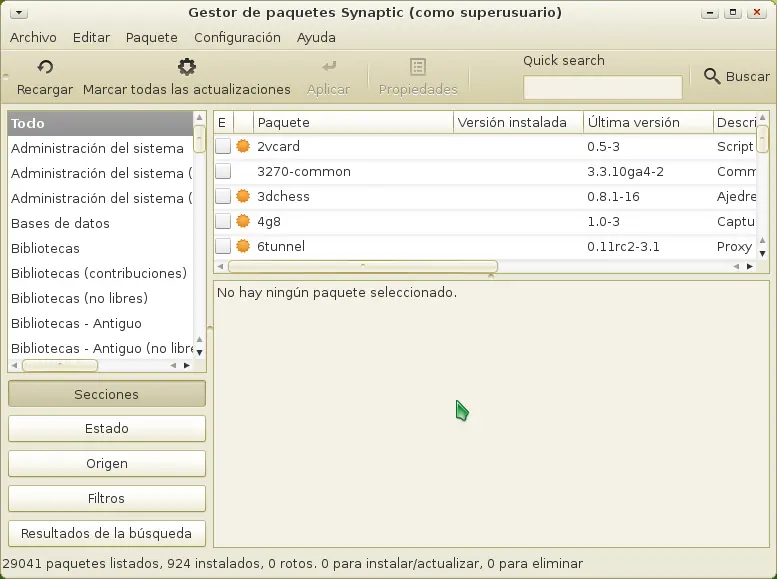Click the Secciones button
777x579 pixels.
(x=107, y=394)
